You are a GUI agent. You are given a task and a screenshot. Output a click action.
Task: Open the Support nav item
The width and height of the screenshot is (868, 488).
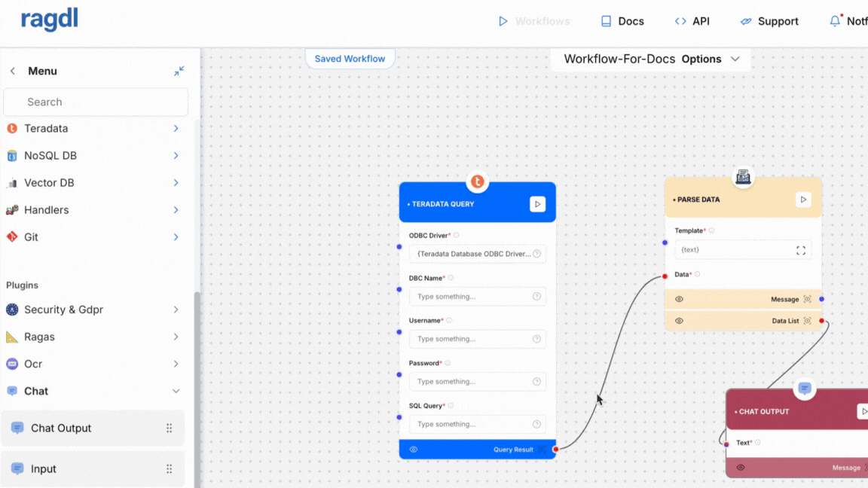[x=769, y=21]
